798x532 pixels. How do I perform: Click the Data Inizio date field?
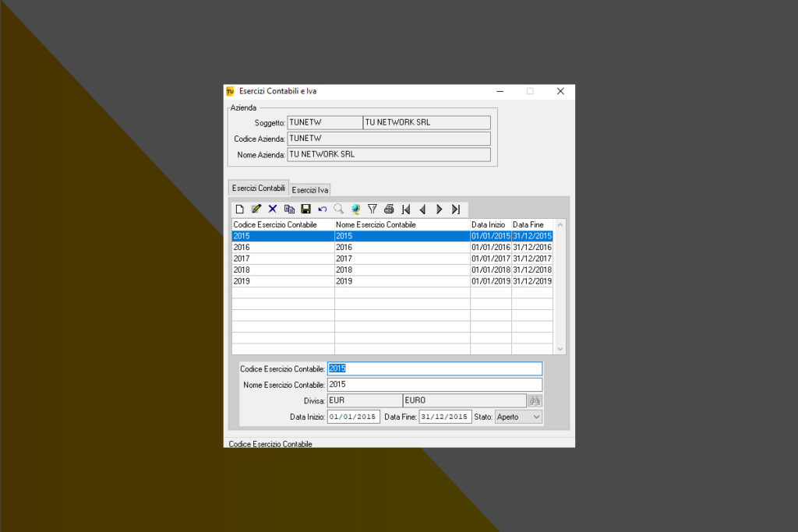[x=353, y=417]
